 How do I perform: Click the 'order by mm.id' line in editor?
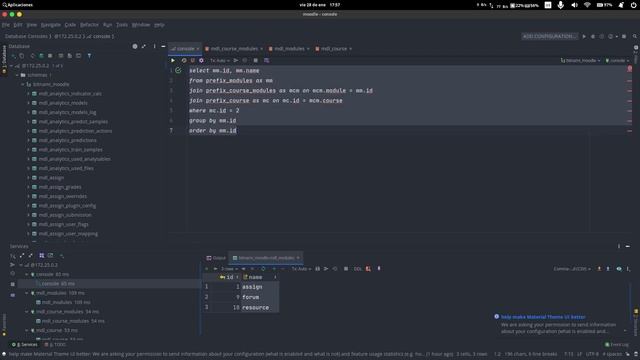[x=213, y=131]
